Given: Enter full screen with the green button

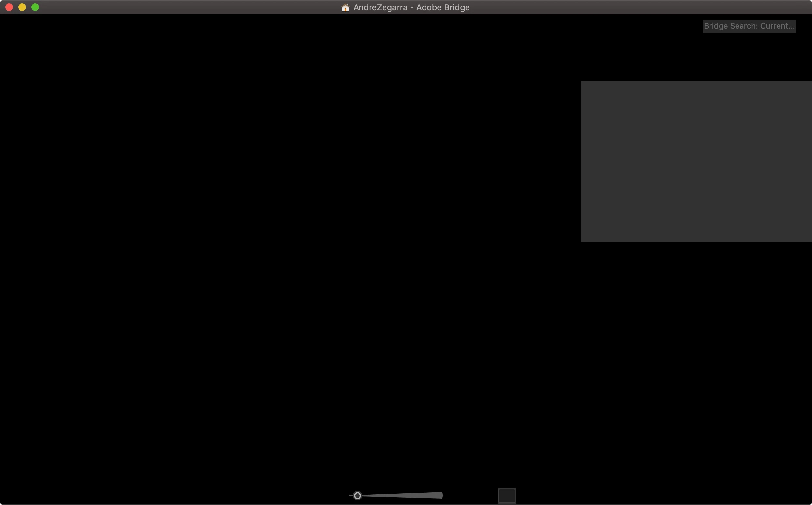Looking at the screenshot, I should (35, 7).
